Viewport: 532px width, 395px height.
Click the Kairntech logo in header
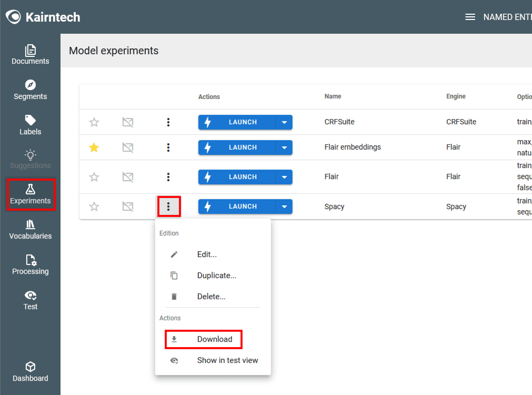43,17
